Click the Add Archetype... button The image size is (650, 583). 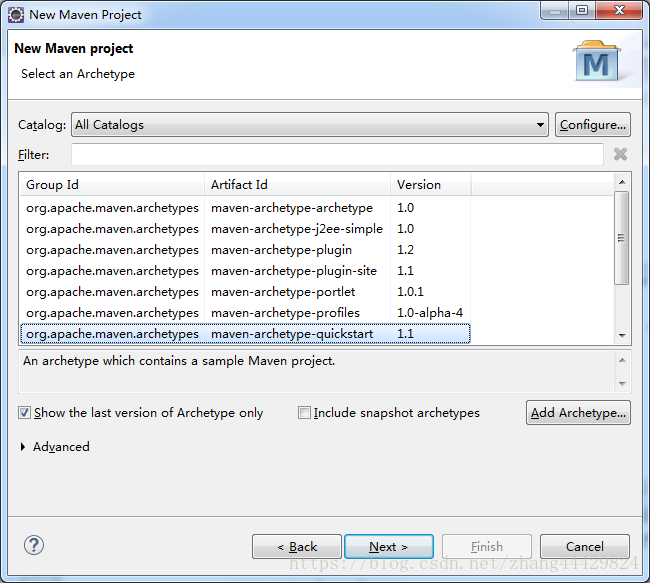point(578,413)
